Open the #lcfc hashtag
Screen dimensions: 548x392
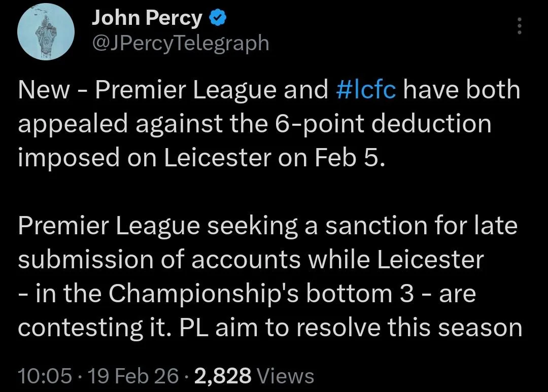coord(366,90)
